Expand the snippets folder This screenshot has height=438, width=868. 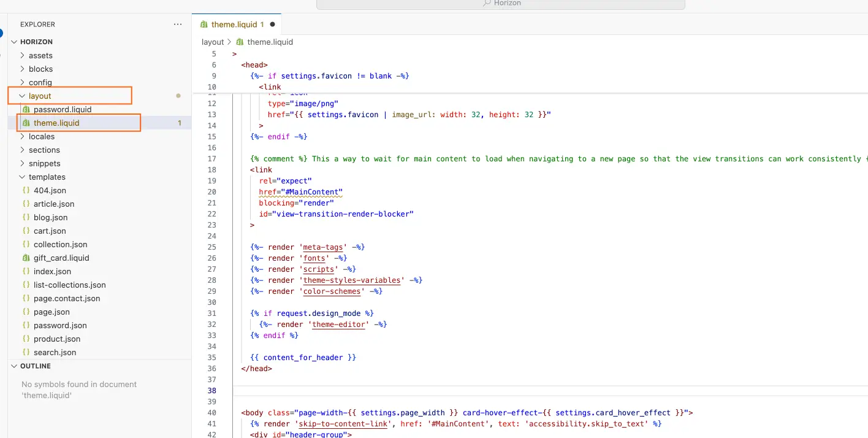coord(45,163)
